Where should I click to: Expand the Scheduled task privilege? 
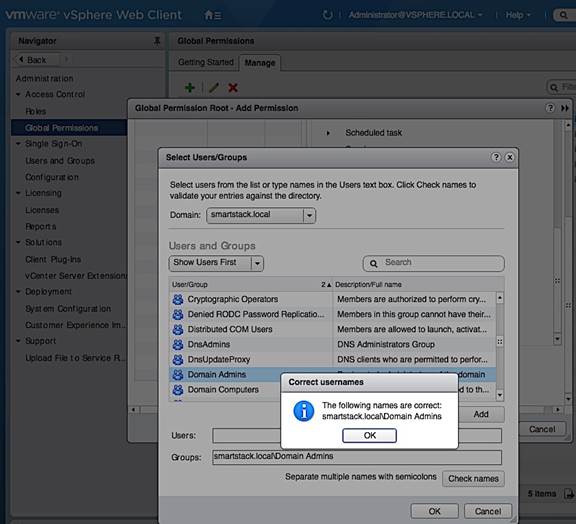click(x=328, y=133)
